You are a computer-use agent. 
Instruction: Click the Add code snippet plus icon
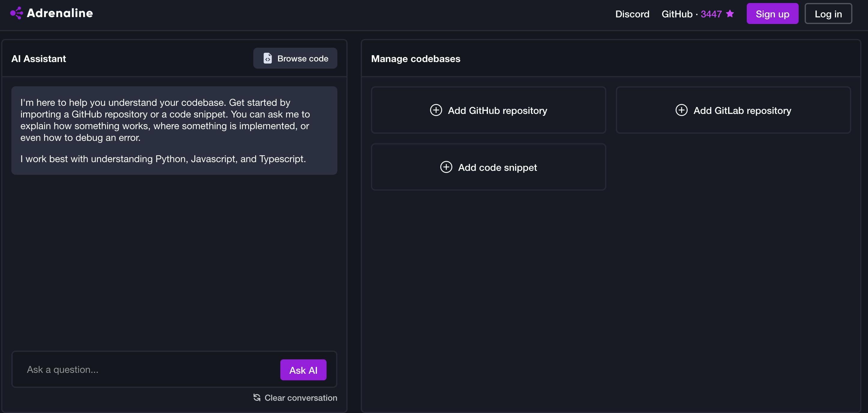tap(446, 166)
